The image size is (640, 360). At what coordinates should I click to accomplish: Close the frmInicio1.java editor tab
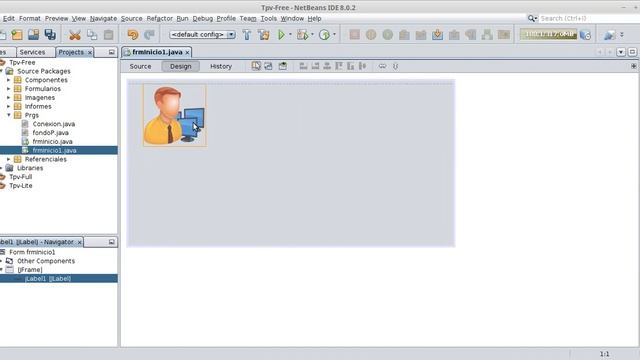coord(187,53)
